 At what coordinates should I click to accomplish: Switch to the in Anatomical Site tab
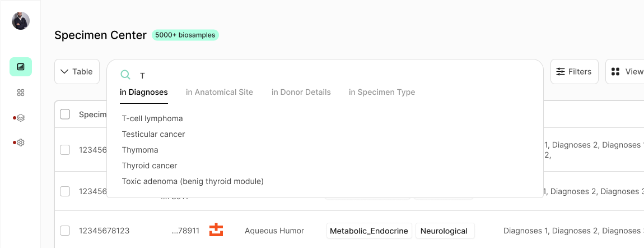[x=220, y=92]
